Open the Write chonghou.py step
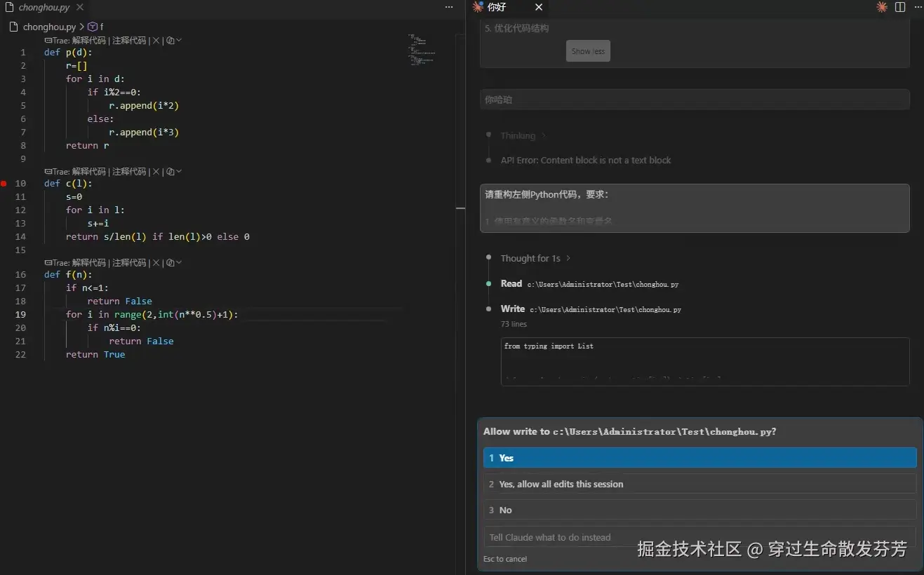Screen dimensions: 924x575 click(591, 309)
